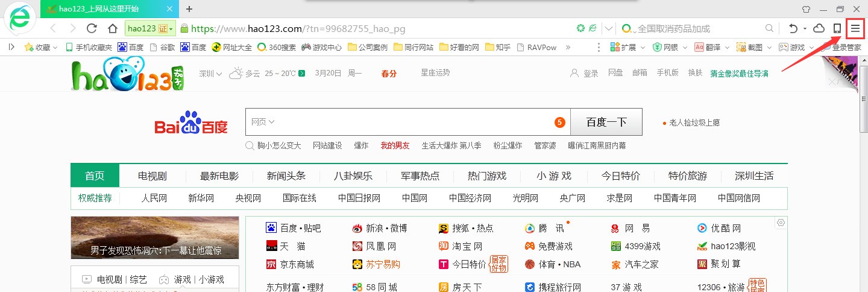Toggle the sidebar expand icon on bookmarks bar

pos(11,47)
